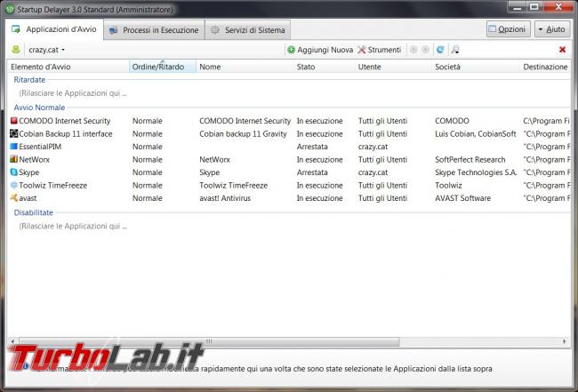The image size is (578, 392).
Task: Click the Avvio Normale group header
Action: (x=39, y=108)
